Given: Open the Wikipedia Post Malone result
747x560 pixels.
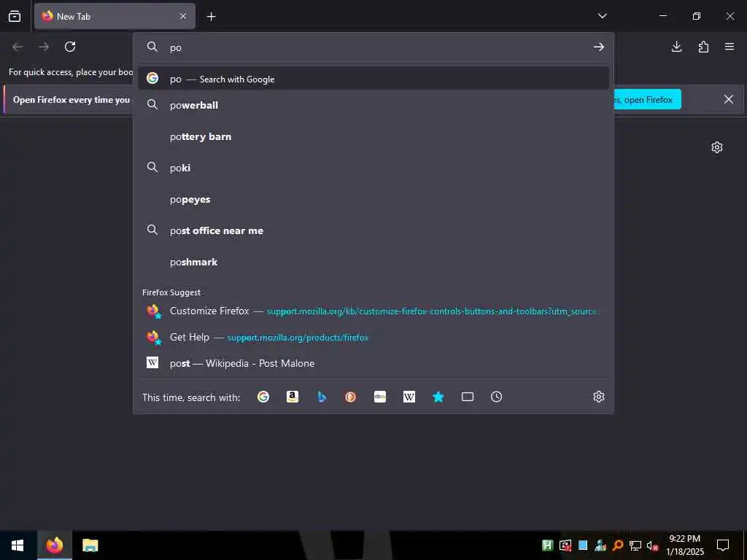Looking at the screenshot, I should 373,363.
